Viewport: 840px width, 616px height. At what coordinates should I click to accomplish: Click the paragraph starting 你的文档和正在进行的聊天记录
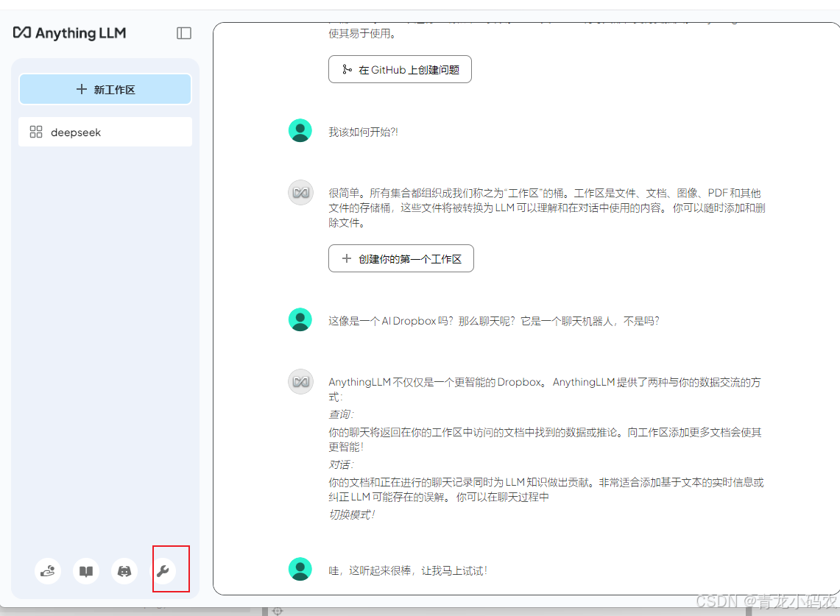(546, 489)
